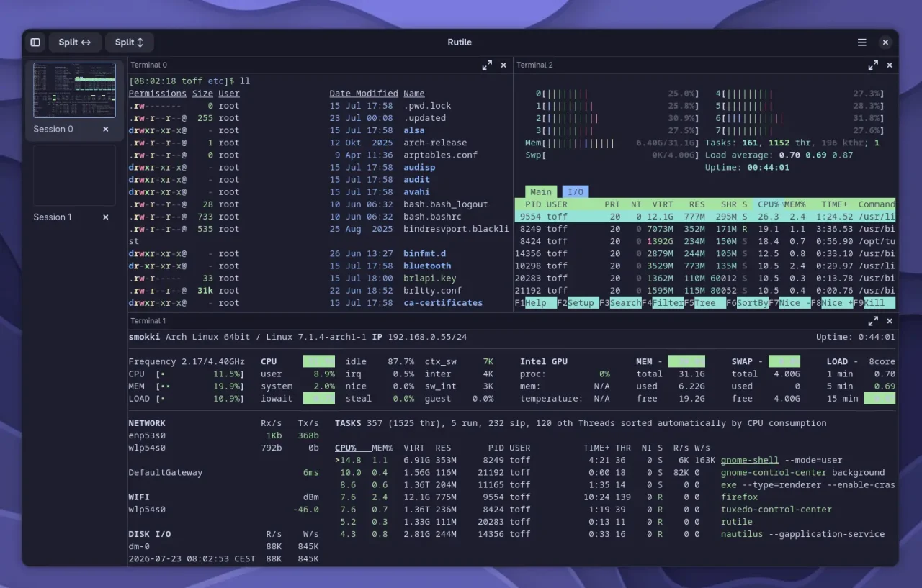Click the htop TIME+ column header

(835, 204)
